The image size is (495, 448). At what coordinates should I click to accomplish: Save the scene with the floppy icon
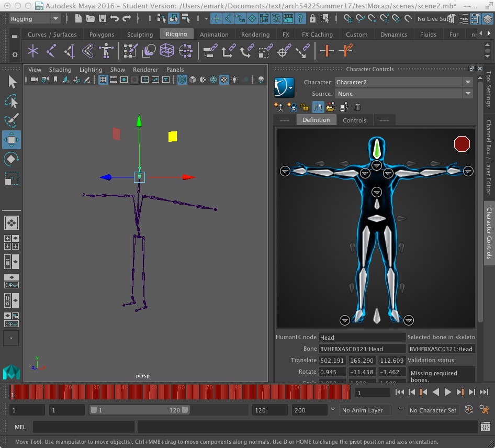click(103, 19)
